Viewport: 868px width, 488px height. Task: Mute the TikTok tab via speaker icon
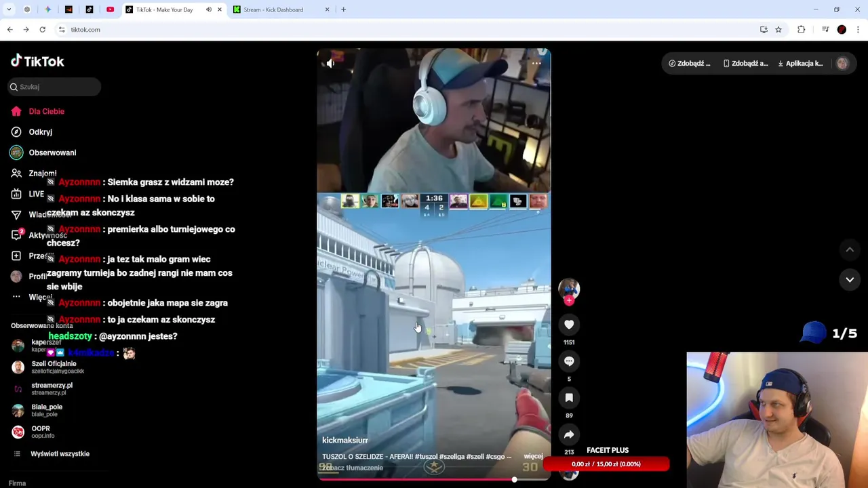[209, 9]
